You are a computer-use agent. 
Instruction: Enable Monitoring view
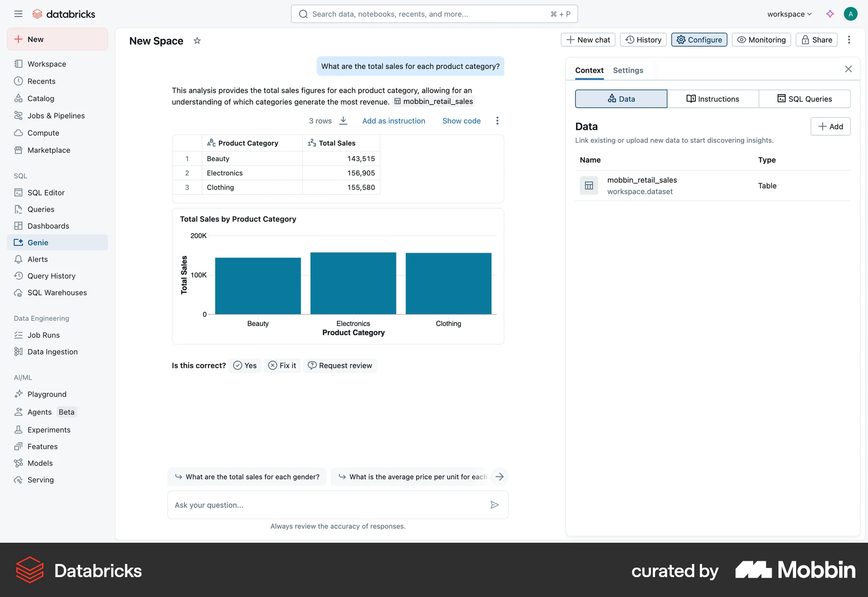click(760, 40)
